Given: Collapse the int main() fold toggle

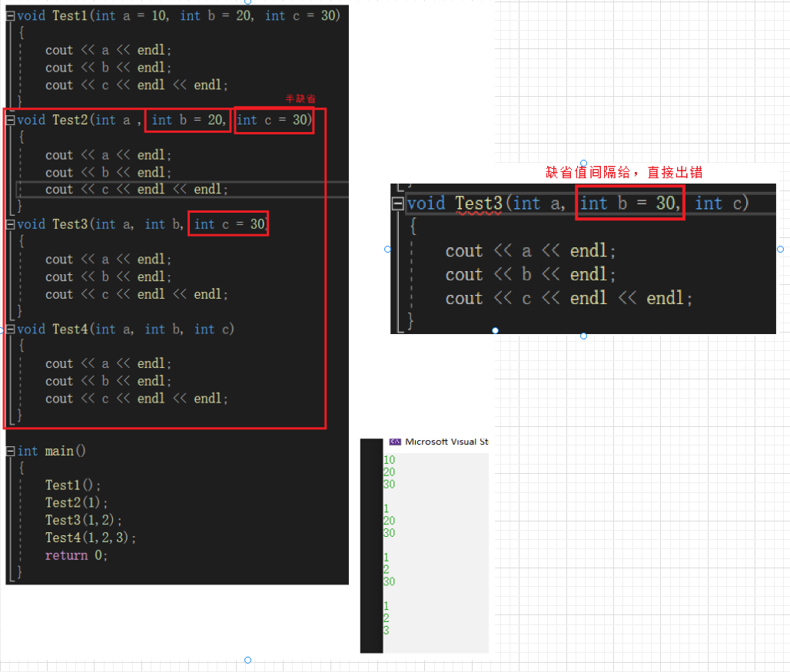Looking at the screenshot, I should click(x=10, y=451).
